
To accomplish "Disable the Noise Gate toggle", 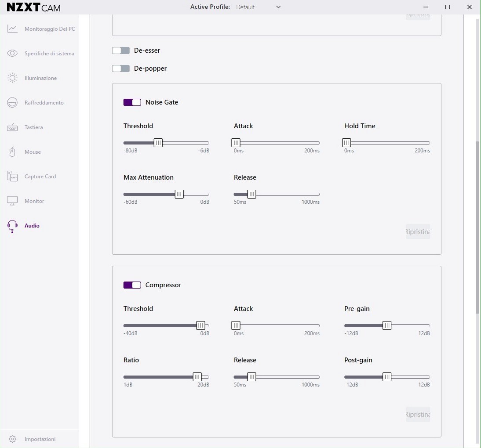I will tap(132, 102).
